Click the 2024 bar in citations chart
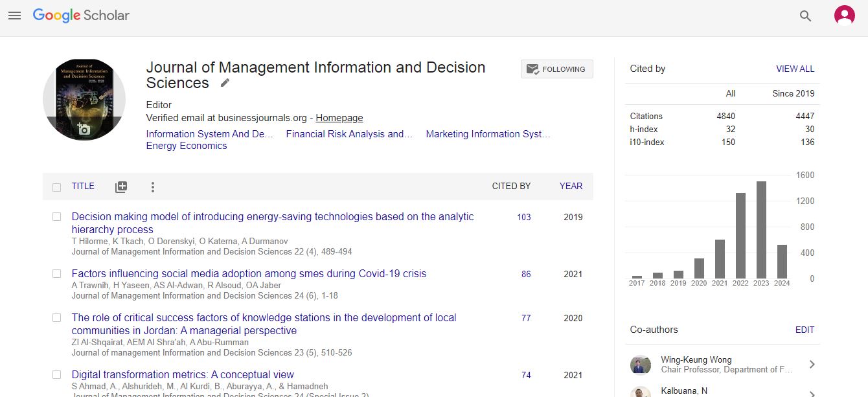This screenshot has width=868, height=397. coord(782,262)
